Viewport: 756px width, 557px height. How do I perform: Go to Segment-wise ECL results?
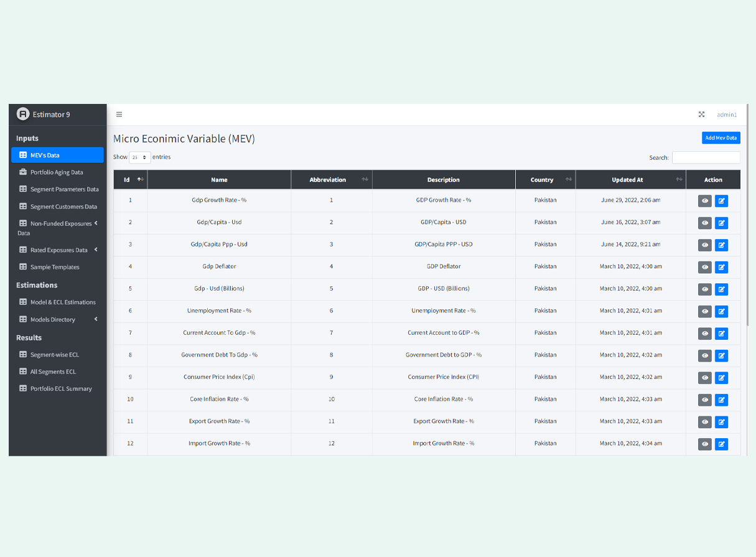tap(54, 355)
